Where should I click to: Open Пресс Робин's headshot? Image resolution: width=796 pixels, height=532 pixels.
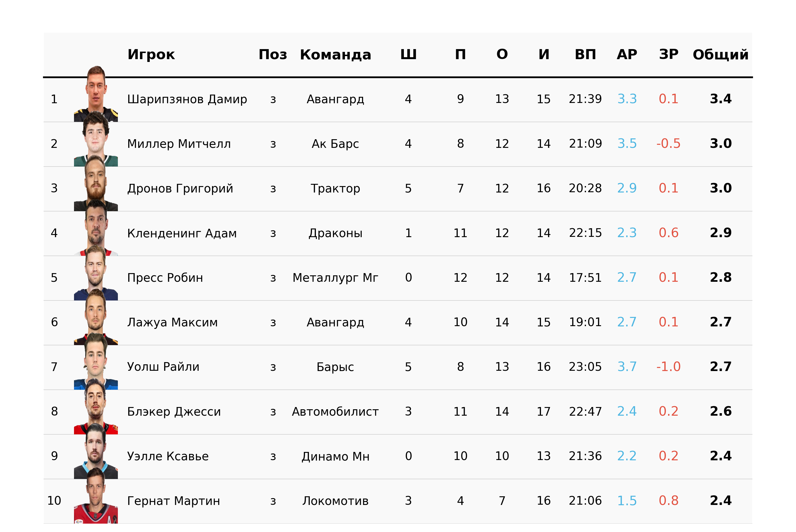(96, 273)
